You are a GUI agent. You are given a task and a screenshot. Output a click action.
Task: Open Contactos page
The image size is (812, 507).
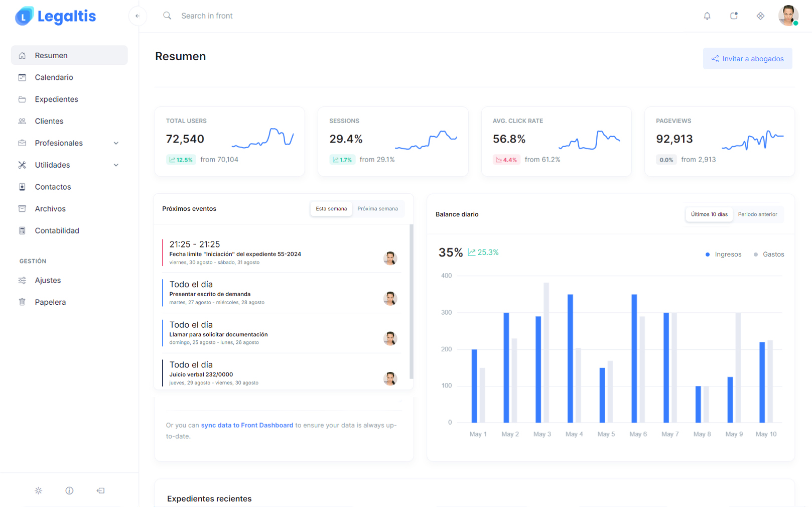click(69, 187)
